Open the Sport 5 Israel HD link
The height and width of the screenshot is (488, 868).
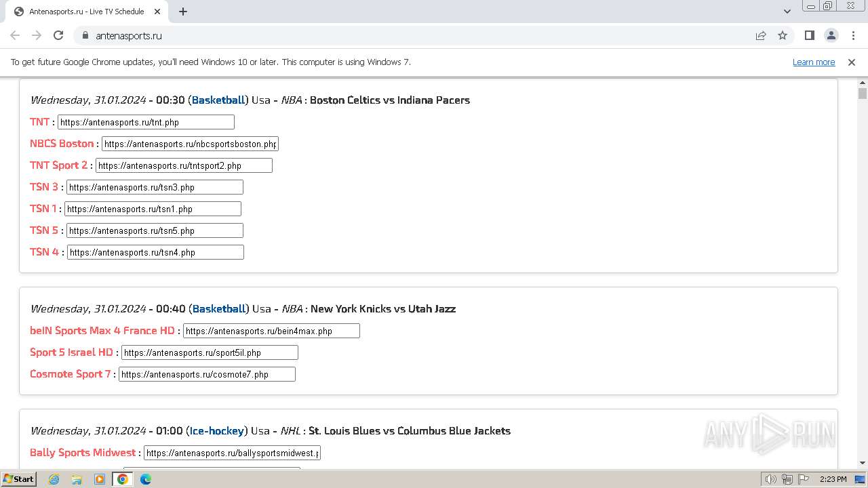point(71,352)
